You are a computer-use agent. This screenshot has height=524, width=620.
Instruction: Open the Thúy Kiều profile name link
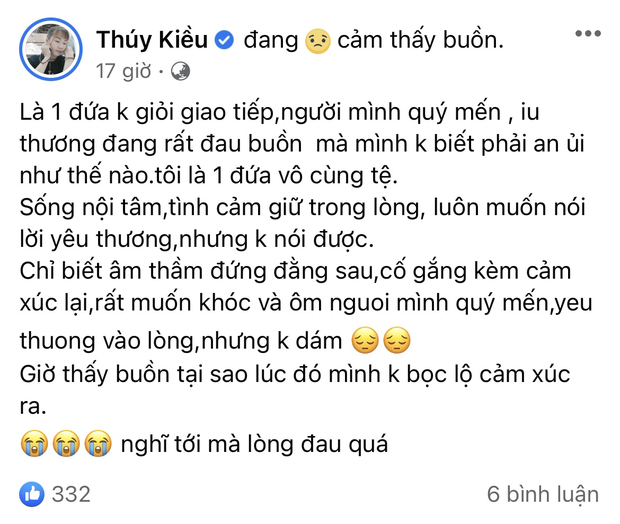(153, 40)
